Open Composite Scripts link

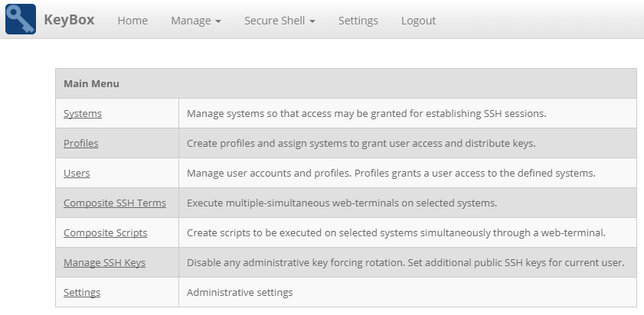106,232
